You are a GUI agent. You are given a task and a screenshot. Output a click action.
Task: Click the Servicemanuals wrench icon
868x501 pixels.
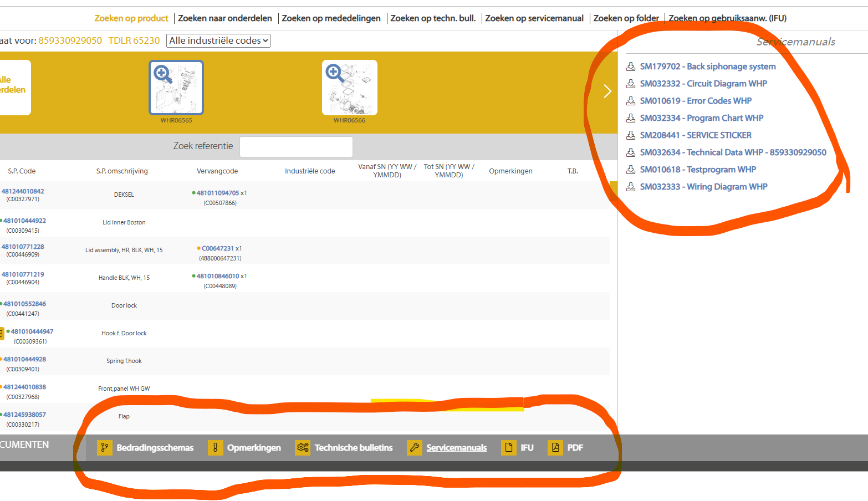pyautogui.click(x=414, y=447)
